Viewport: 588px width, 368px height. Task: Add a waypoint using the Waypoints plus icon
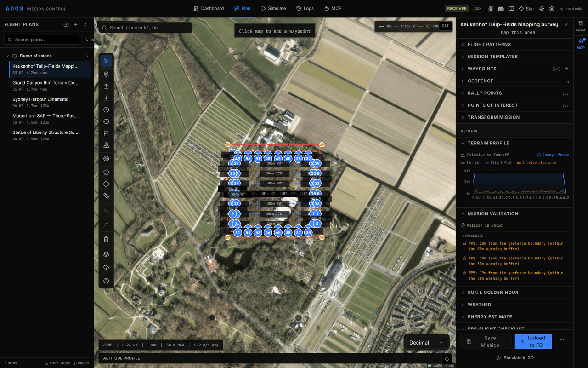566,69
